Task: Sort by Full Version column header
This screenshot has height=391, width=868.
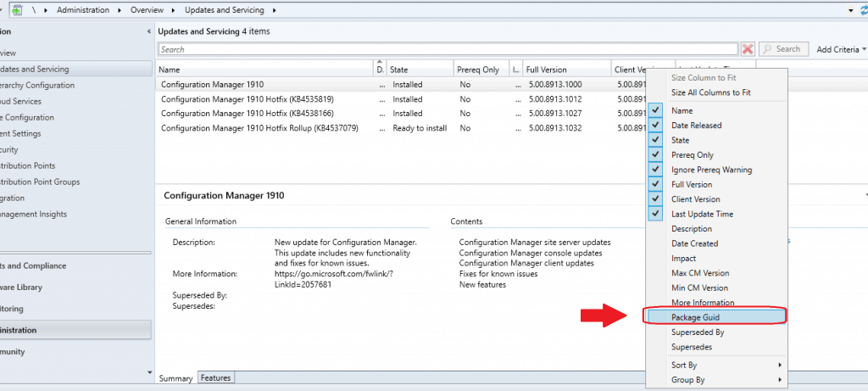Action: 566,70
